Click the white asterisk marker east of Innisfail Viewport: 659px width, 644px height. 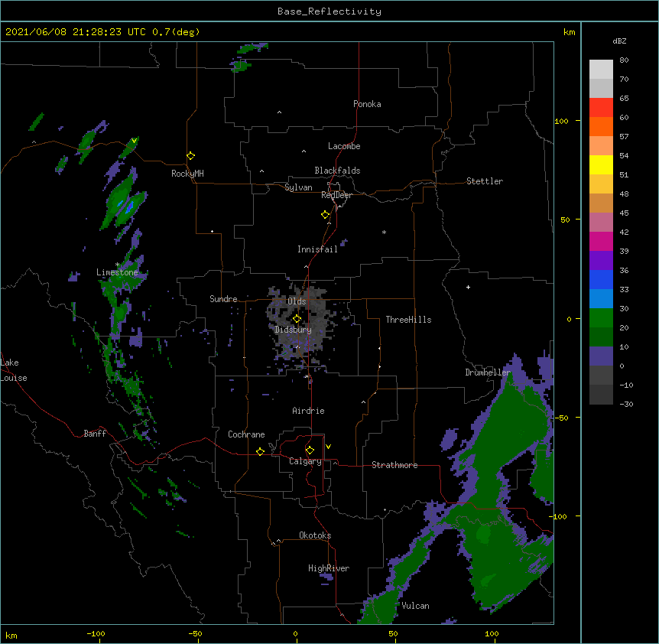pos(384,232)
